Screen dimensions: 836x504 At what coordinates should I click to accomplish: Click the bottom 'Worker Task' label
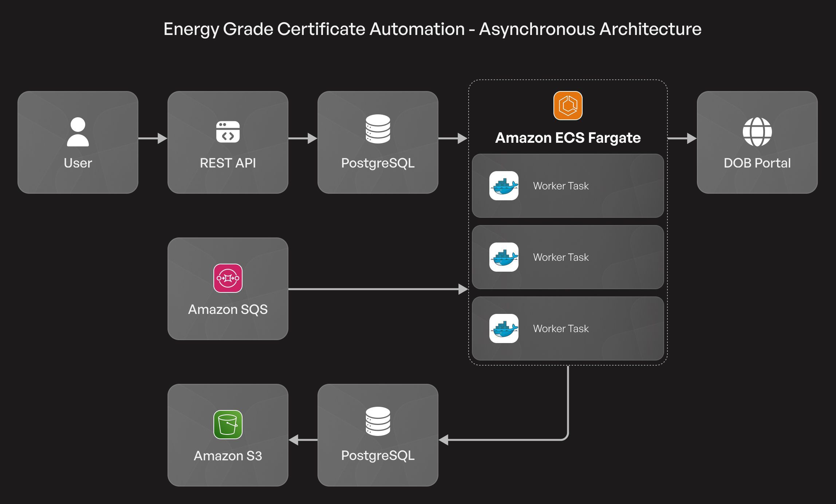click(561, 328)
